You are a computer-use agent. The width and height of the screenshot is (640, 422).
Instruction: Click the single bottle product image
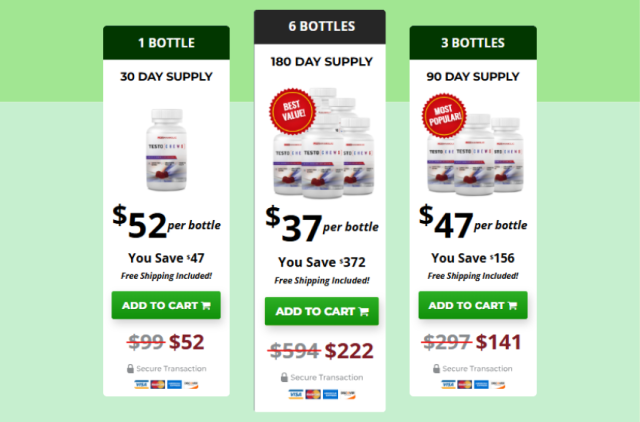(x=166, y=150)
